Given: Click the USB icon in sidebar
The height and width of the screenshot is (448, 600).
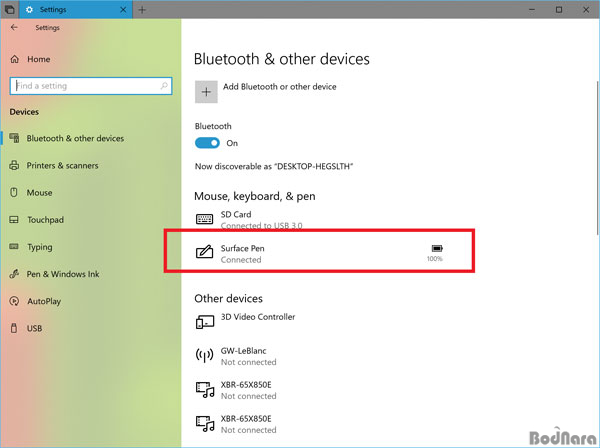Looking at the screenshot, I should (14, 328).
